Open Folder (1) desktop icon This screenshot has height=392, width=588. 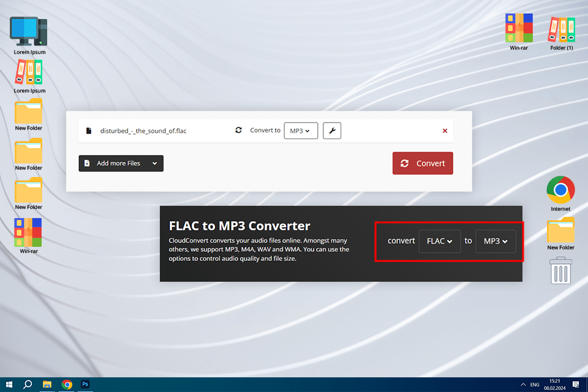tap(562, 33)
